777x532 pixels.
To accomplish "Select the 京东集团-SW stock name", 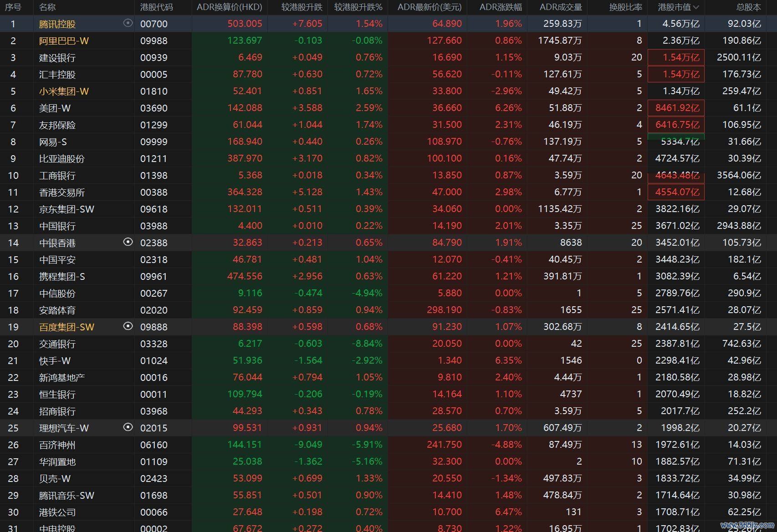I will point(66,209).
